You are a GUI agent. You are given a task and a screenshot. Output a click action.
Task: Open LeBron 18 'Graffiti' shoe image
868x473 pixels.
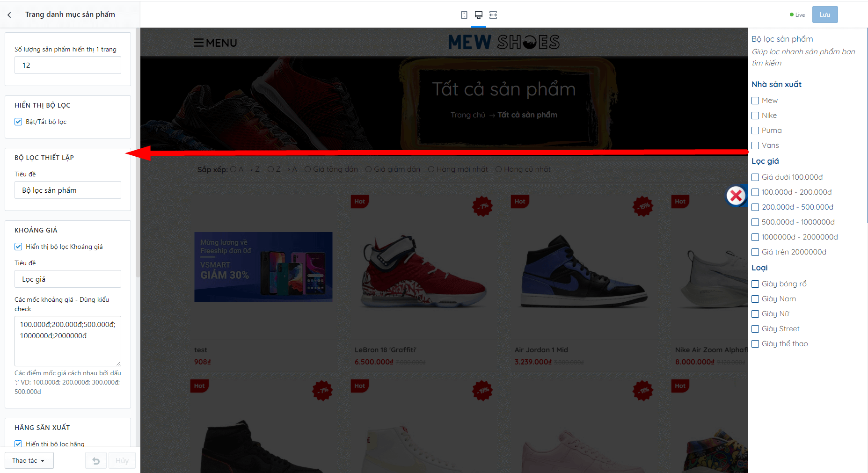[x=423, y=271]
